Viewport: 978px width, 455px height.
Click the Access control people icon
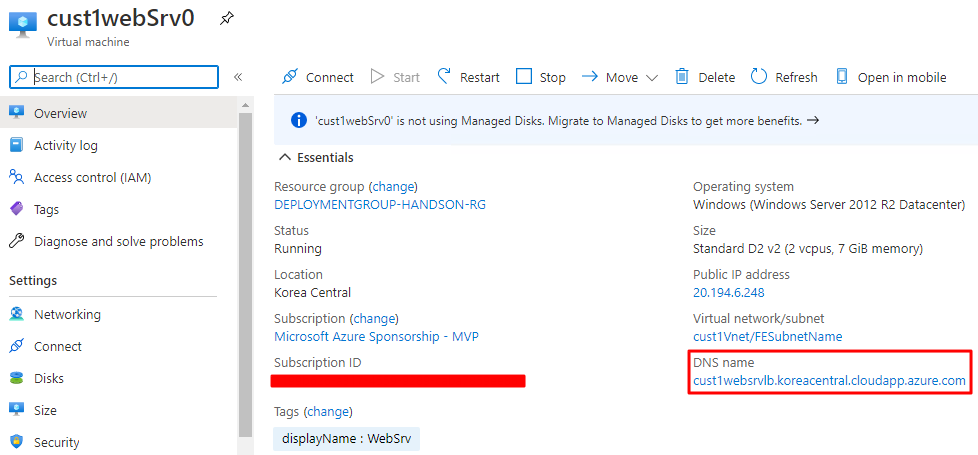tap(17, 178)
